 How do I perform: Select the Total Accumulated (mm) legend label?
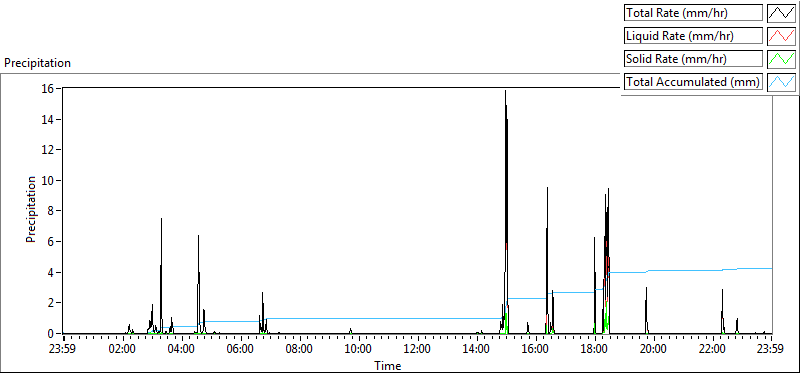(x=693, y=82)
